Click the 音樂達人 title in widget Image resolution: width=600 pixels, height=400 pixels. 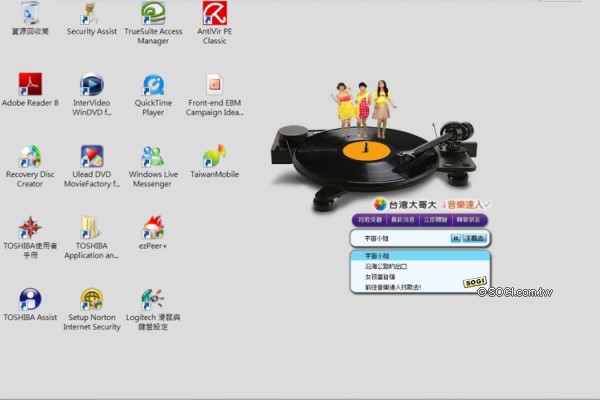click(x=465, y=205)
